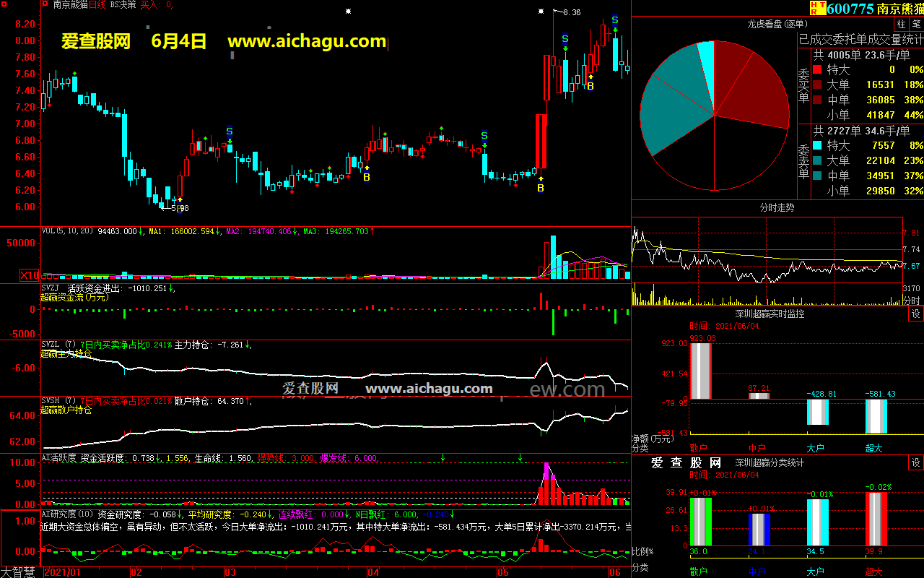This screenshot has width=924, height=578.
Task: Click the 中户 87.21 small bar
Action: coord(759,396)
